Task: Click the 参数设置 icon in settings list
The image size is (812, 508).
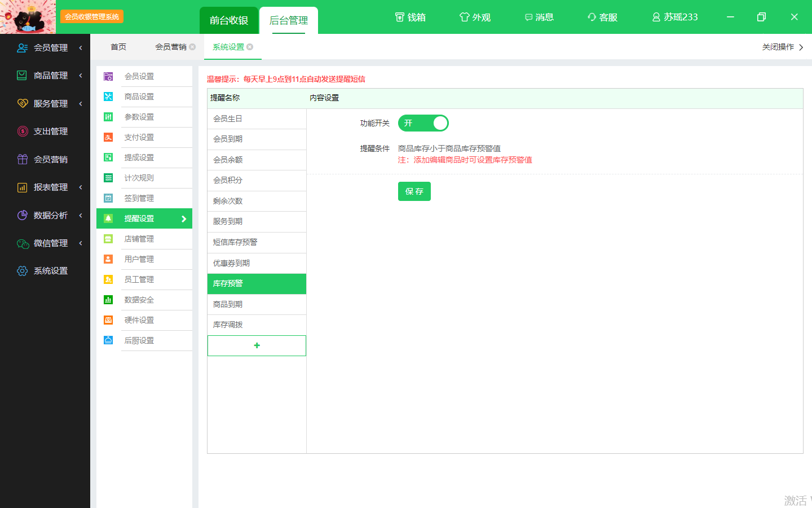Action: click(108, 117)
